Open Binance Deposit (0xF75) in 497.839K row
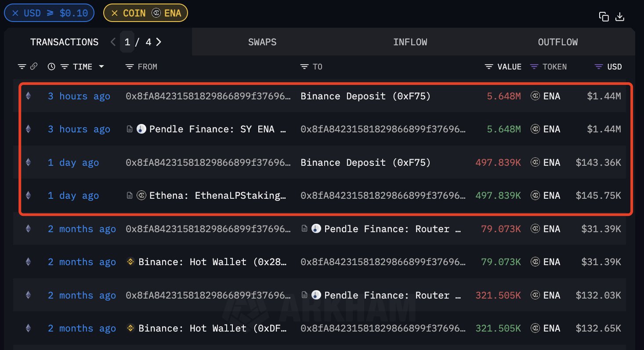644x350 pixels. pos(365,162)
